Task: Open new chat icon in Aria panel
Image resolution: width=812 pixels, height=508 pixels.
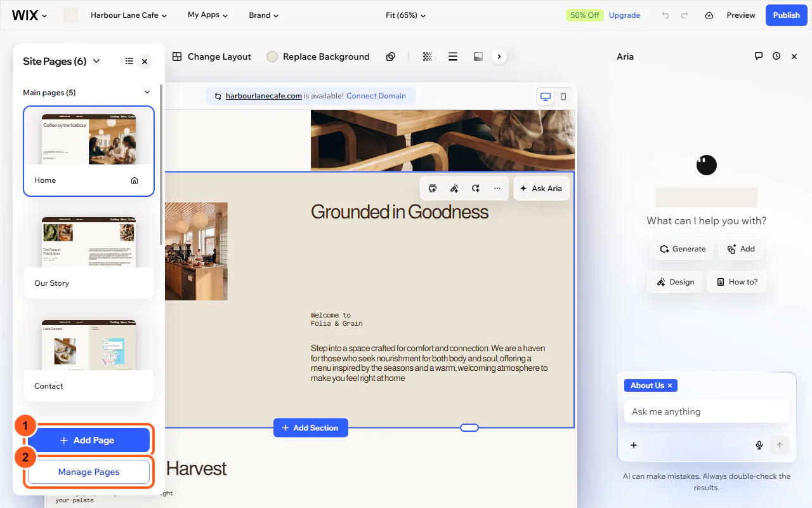Action: (x=758, y=56)
